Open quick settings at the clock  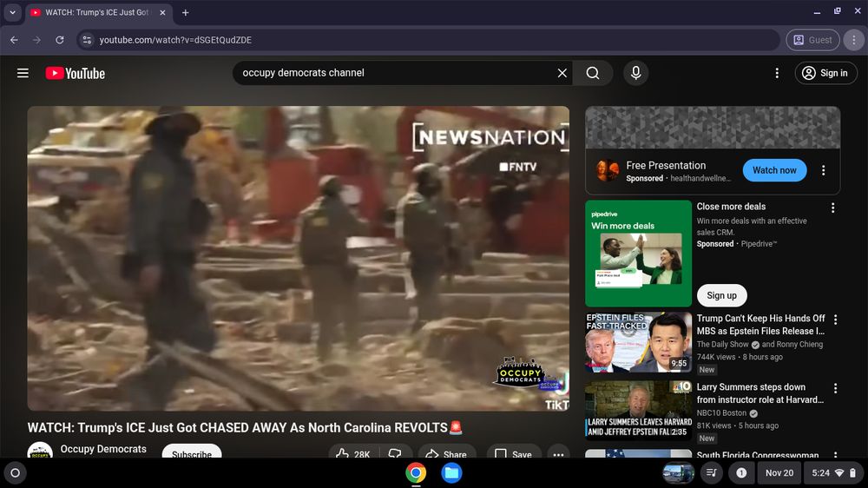pos(833,473)
